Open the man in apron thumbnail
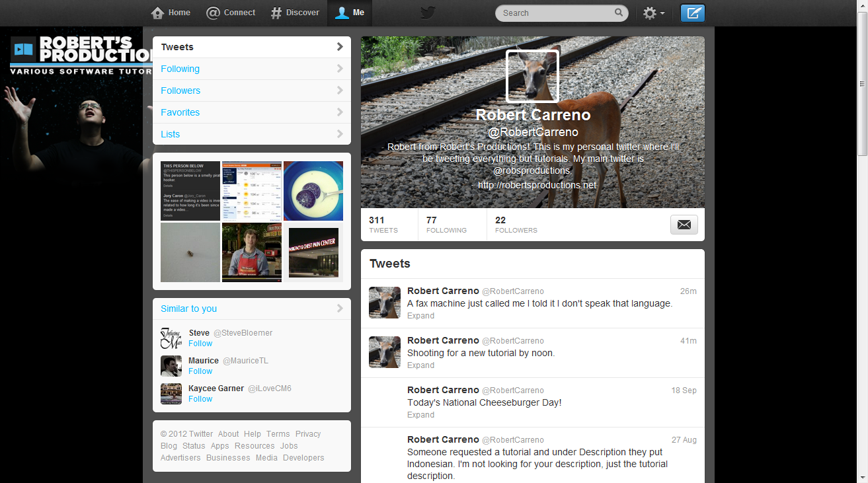 pyautogui.click(x=252, y=252)
